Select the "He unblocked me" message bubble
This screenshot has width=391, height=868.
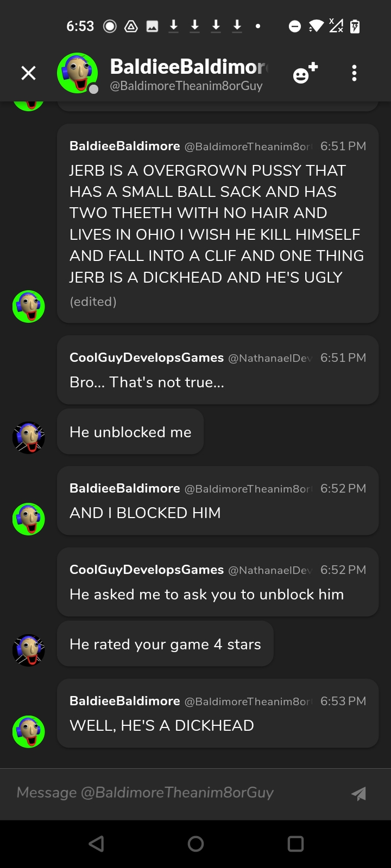click(x=130, y=432)
